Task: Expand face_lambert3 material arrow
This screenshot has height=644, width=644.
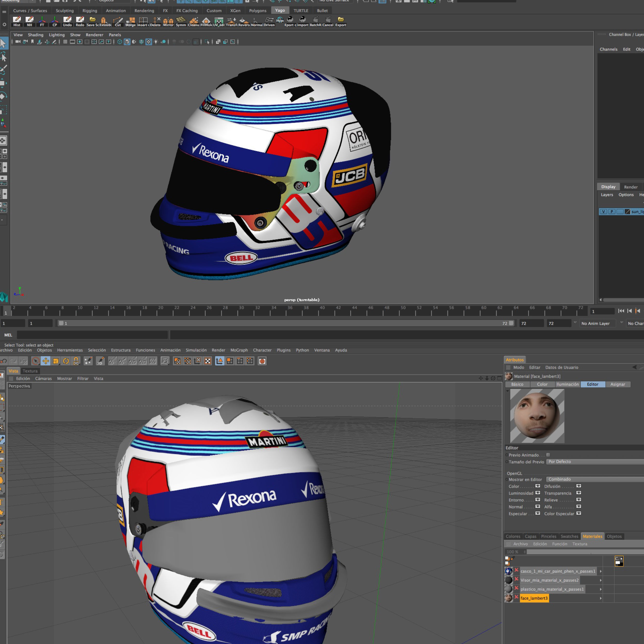Action: [601, 598]
